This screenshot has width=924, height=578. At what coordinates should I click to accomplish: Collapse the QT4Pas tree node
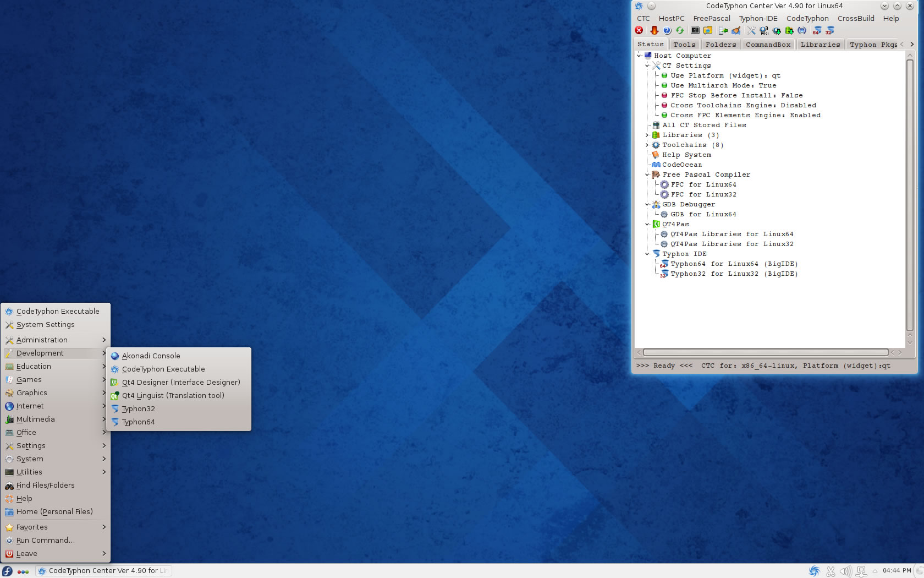pos(647,224)
